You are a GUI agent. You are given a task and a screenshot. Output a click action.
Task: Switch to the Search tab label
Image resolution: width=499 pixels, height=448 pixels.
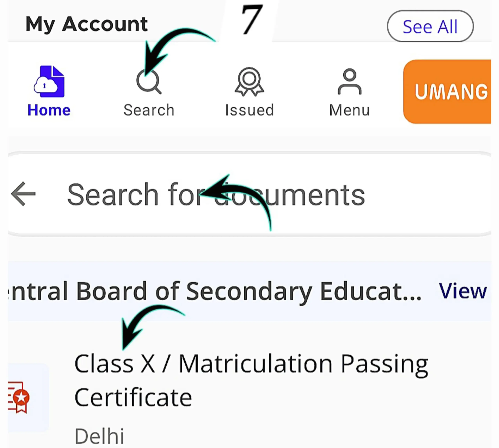click(149, 110)
